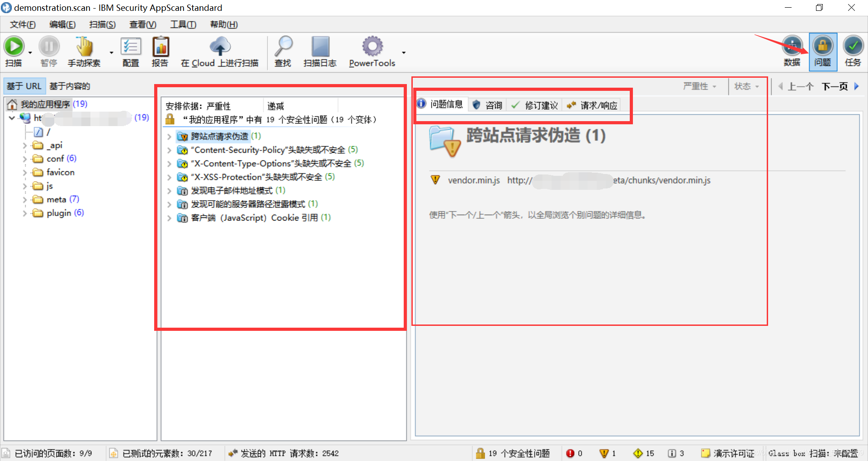868x461 pixels.
Task: Click the lock icon beside 19 security issues in status bar
Action: coord(480,453)
